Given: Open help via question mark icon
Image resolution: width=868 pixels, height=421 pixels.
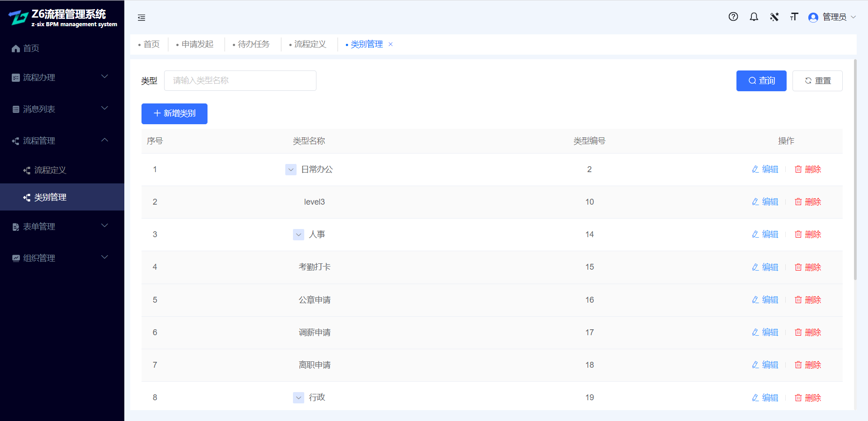Looking at the screenshot, I should click(733, 17).
